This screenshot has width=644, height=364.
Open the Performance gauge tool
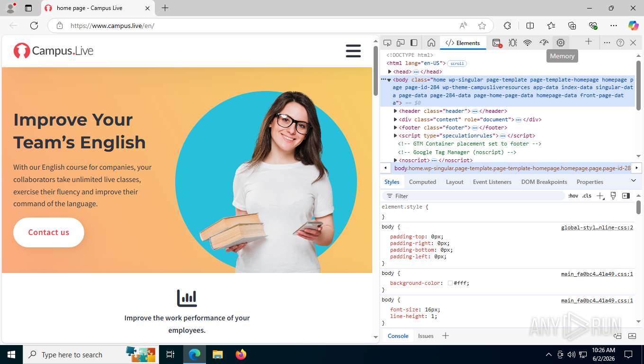click(544, 43)
